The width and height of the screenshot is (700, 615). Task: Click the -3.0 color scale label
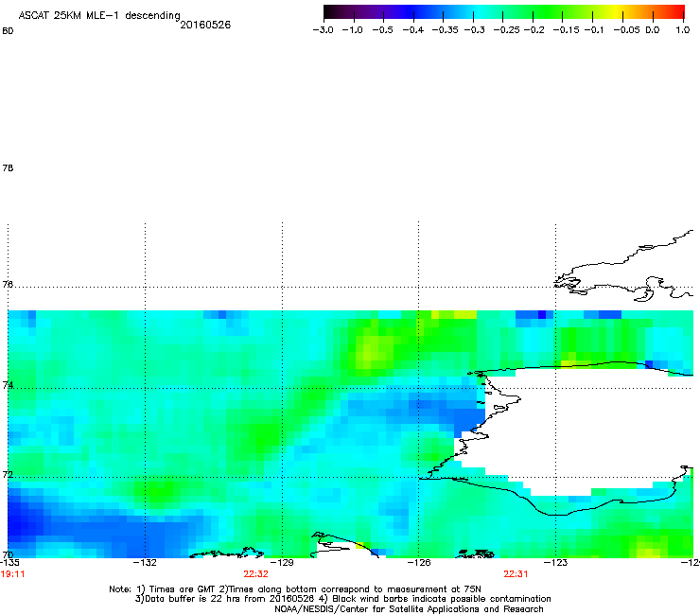point(323,30)
